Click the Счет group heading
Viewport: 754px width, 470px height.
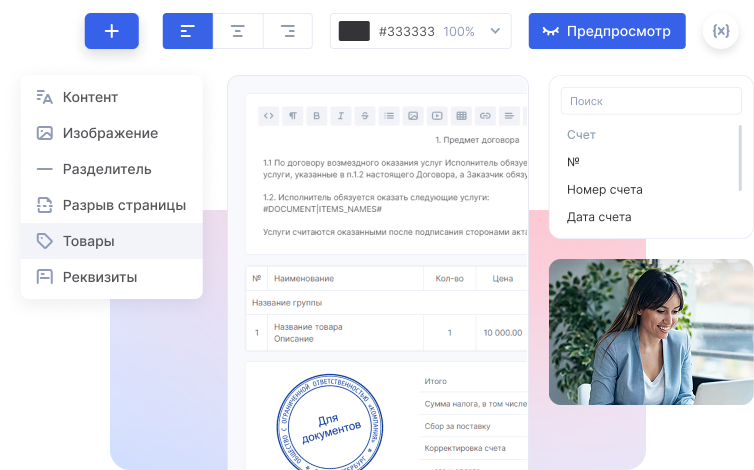581,135
